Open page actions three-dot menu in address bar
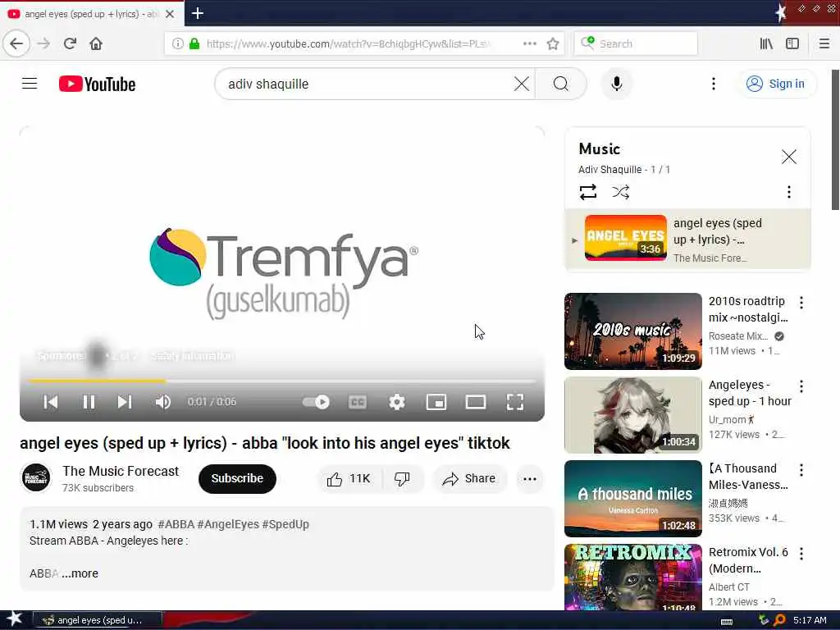 coord(529,43)
